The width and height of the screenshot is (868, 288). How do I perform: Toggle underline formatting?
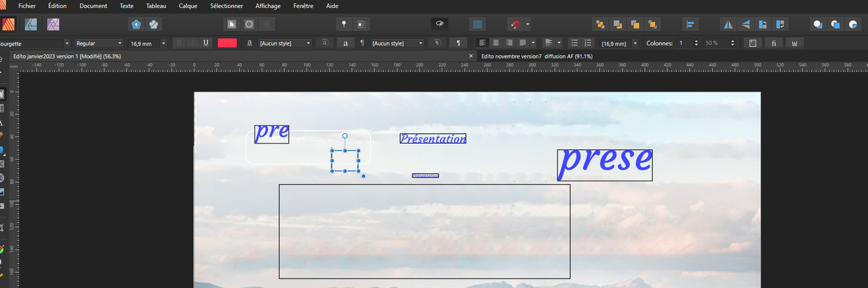tap(205, 43)
